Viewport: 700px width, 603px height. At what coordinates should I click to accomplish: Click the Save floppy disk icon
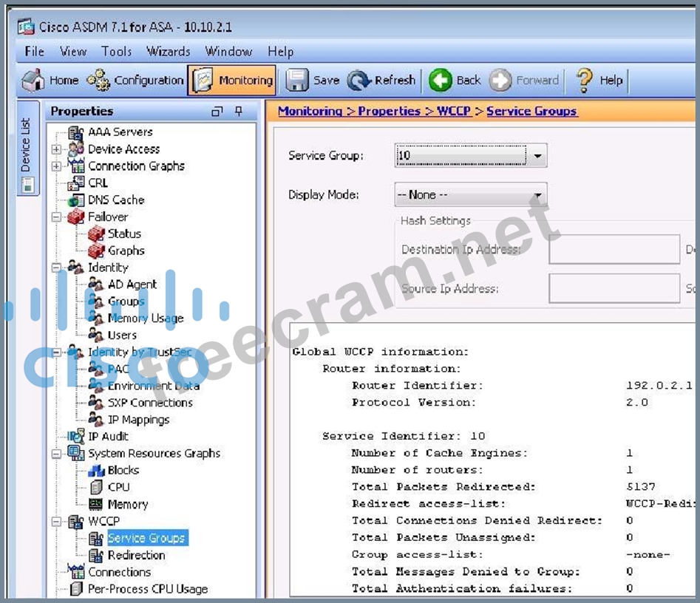click(x=297, y=81)
